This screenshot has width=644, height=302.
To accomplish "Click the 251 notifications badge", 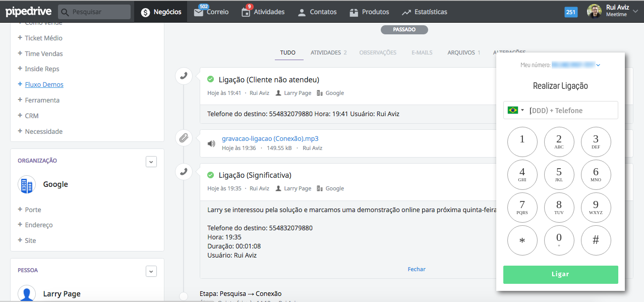I will point(571,12).
